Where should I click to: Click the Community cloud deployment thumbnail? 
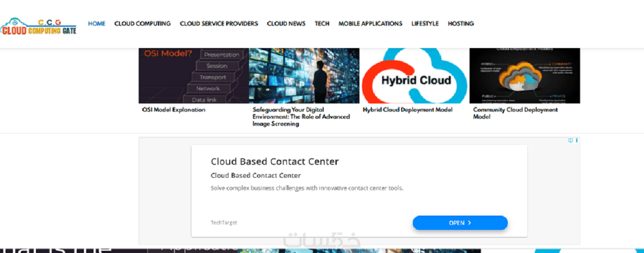(x=525, y=76)
